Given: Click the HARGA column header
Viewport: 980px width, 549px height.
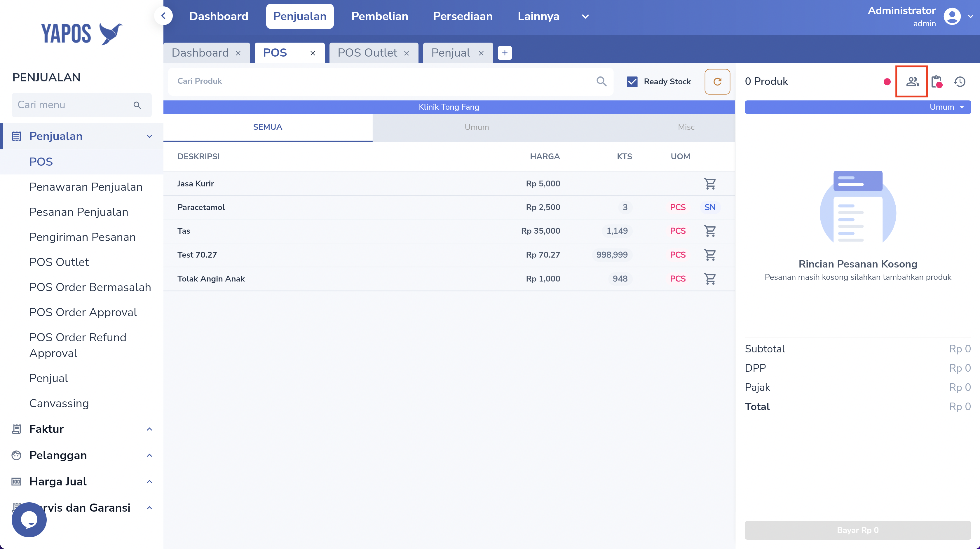Looking at the screenshot, I should 544,156.
